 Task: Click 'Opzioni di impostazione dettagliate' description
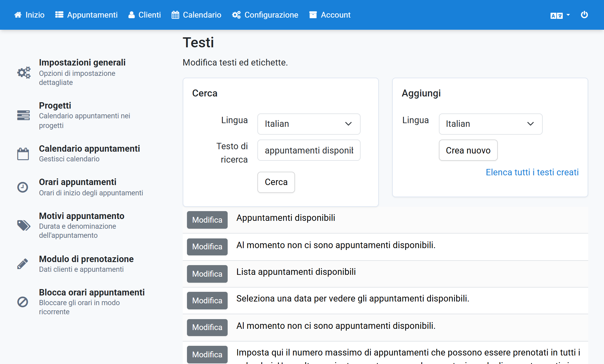point(77,78)
